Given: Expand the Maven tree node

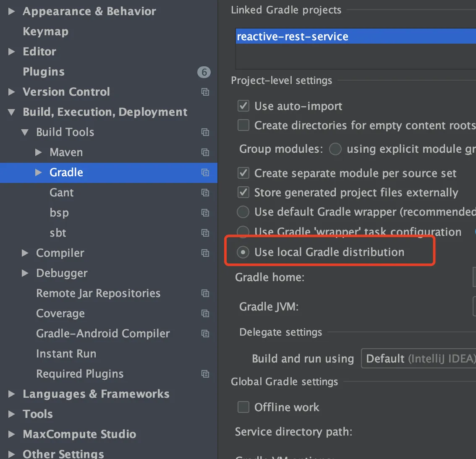Looking at the screenshot, I should tap(39, 152).
